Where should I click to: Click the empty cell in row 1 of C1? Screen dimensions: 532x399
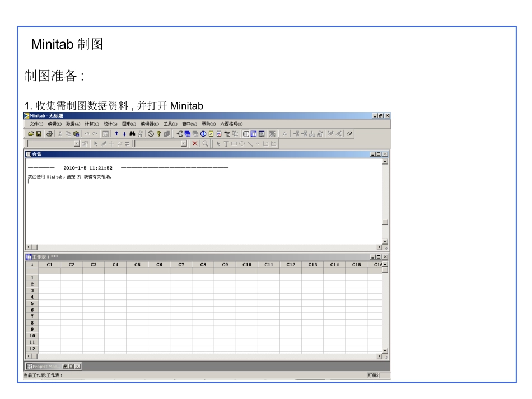(49, 278)
